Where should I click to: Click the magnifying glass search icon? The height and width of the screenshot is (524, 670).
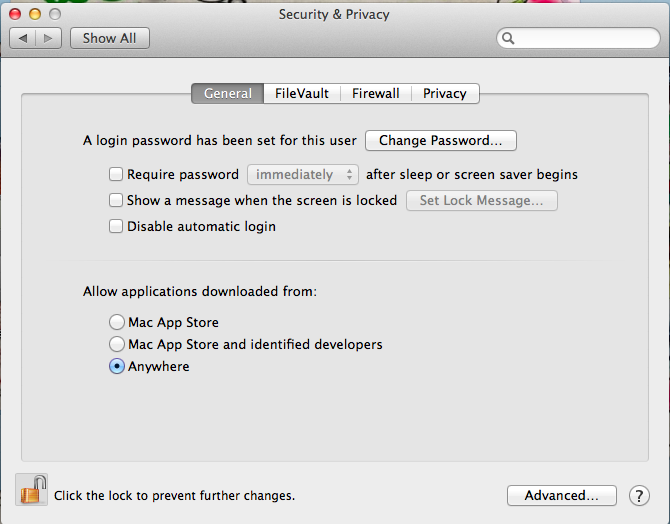(x=508, y=38)
